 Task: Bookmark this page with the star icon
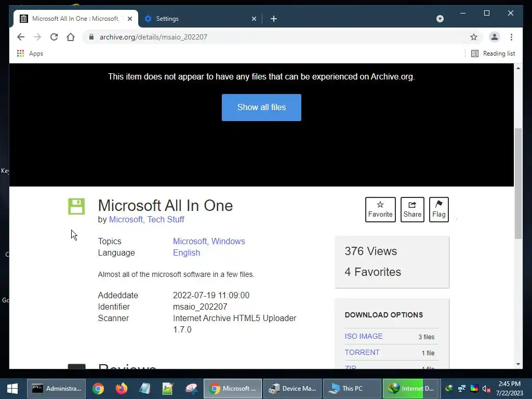(474, 37)
